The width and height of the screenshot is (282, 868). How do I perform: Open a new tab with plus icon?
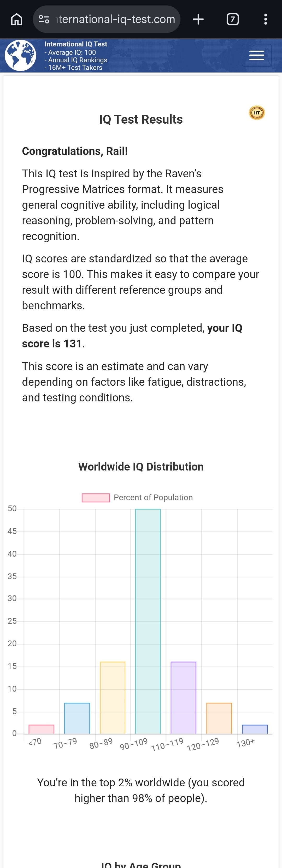198,19
